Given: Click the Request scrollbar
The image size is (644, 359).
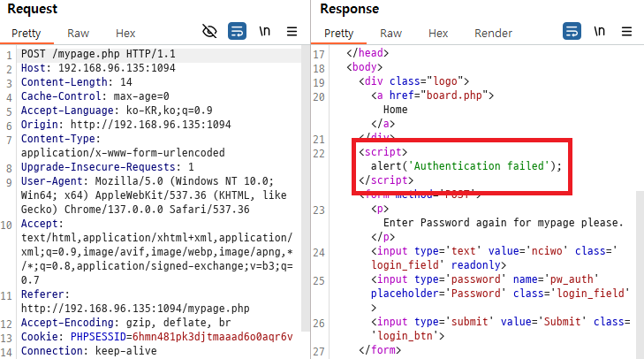Looking at the screenshot, I should tap(305, 189).
